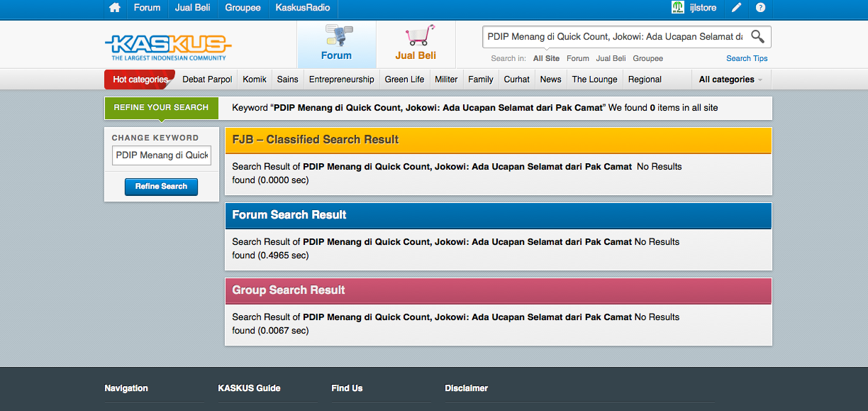This screenshot has width=868, height=411.
Task: Open the Curhat category
Action: click(517, 80)
